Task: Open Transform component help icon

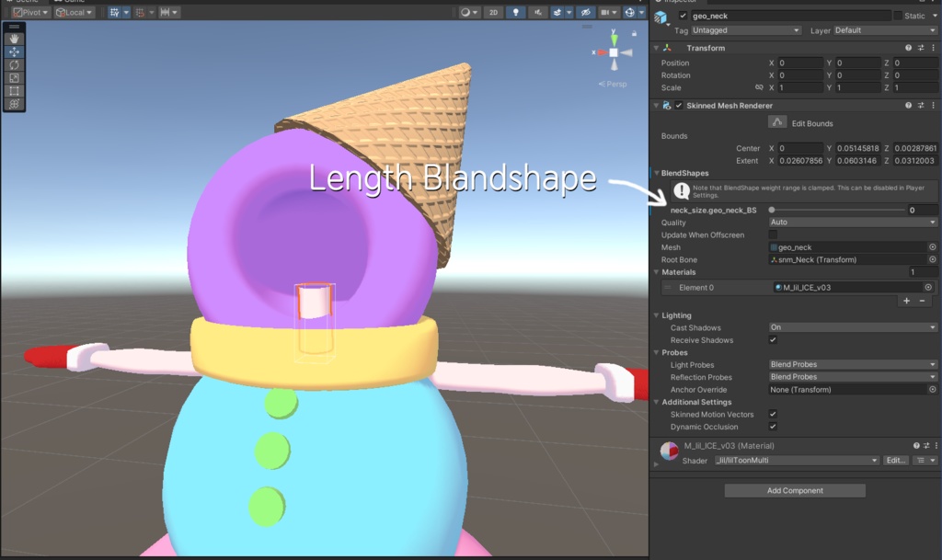Action: (908, 48)
